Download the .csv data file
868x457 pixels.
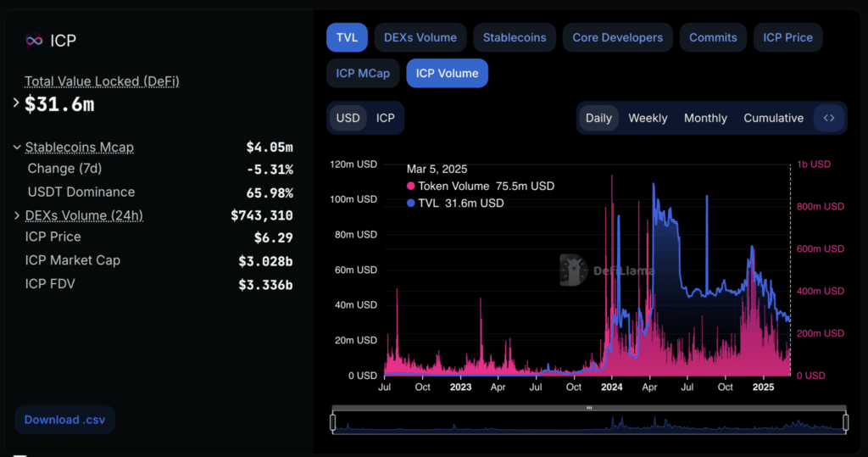click(x=64, y=420)
